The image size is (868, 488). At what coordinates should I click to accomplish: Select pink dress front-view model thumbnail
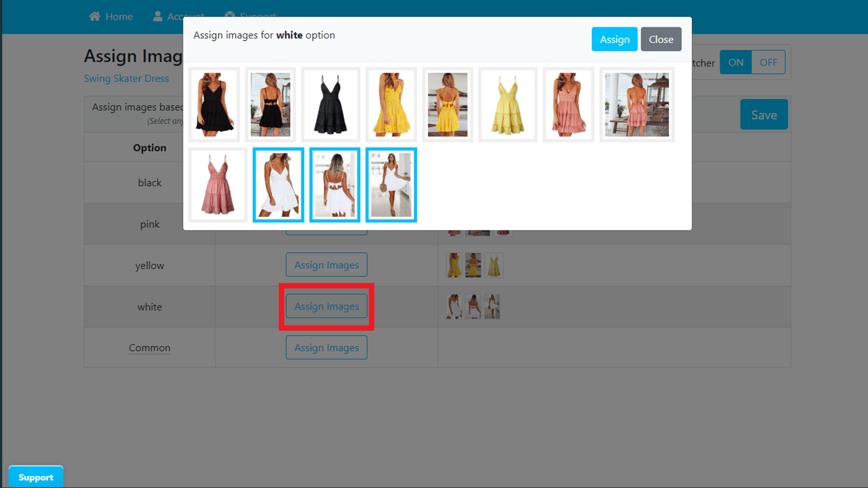pyautogui.click(x=569, y=105)
